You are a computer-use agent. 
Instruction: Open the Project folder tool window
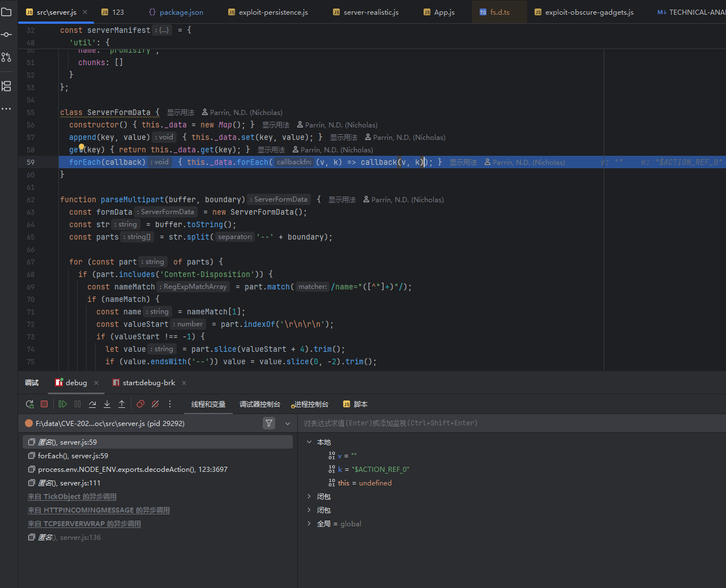pyautogui.click(x=6, y=12)
